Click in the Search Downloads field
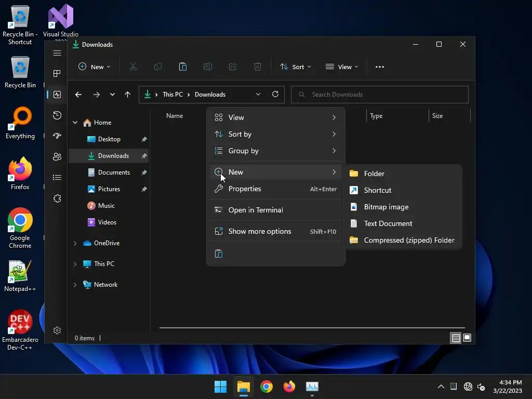The width and height of the screenshot is (532, 399). [380, 95]
